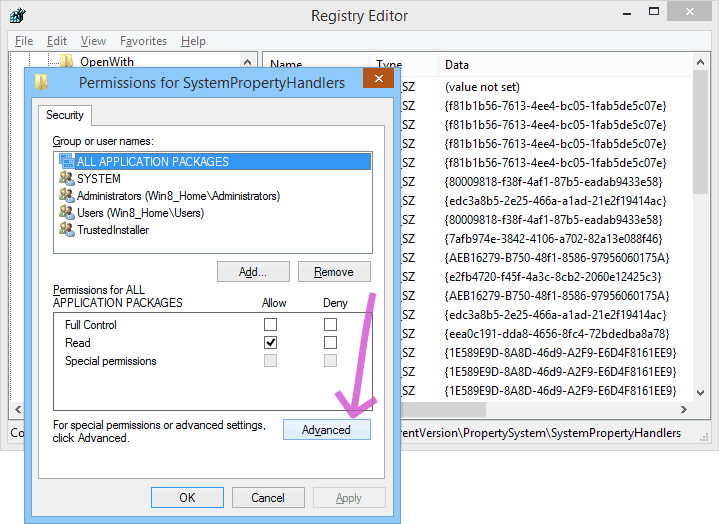Click the horizontal scroll right arrow in values pane
The width and height of the screenshot is (719, 524).
tap(684, 409)
